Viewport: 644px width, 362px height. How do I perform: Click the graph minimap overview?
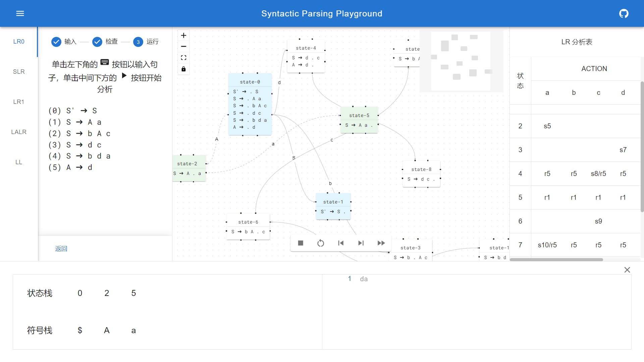pos(461,61)
